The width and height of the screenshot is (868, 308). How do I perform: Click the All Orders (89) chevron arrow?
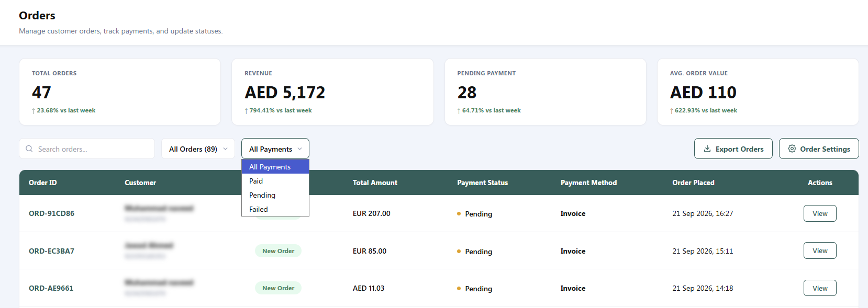(226, 149)
